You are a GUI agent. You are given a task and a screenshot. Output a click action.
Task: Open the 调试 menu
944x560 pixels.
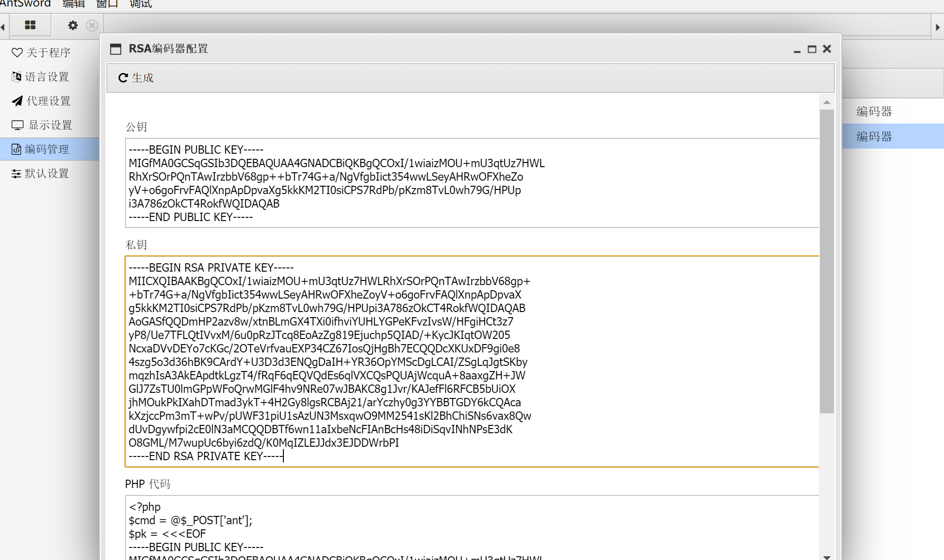140,4
